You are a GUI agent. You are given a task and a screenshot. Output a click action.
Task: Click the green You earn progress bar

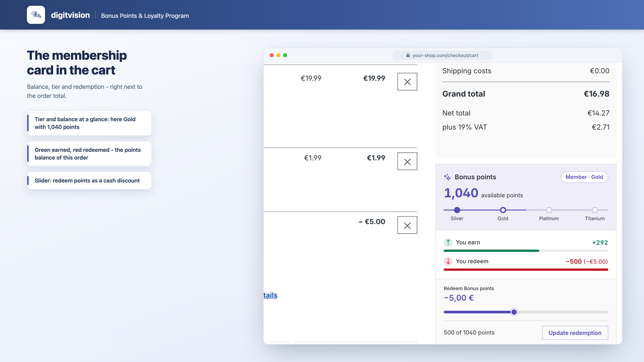pos(526,251)
